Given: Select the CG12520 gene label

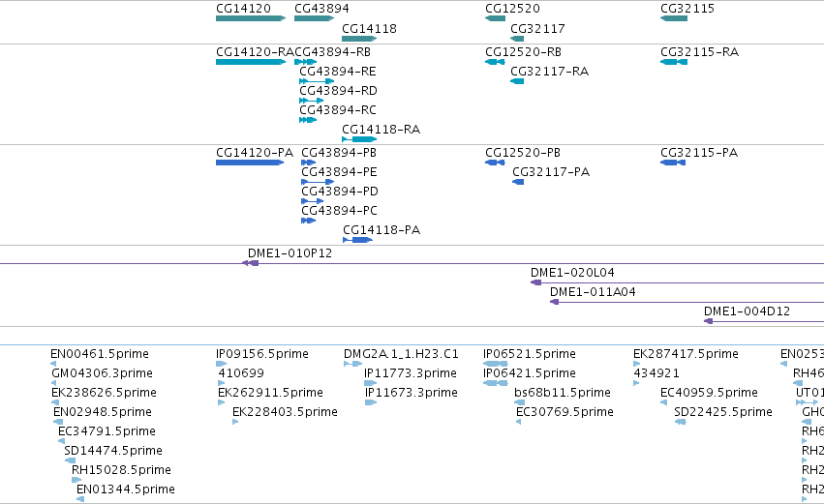Looking at the screenshot, I should pyautogui.click(x=512, y=9).
